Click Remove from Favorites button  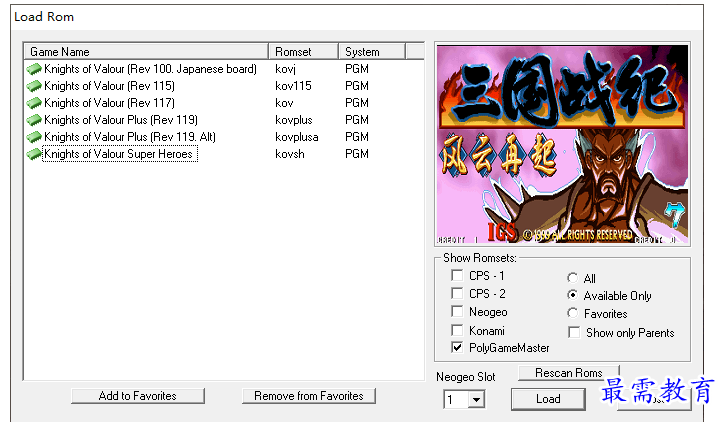308,396
